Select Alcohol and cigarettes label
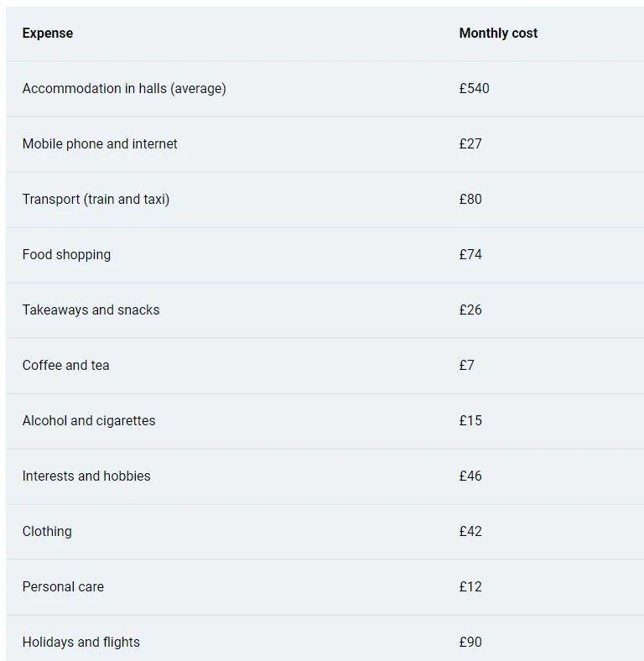This screenshot has height=661, width=644. (x=89, y=421)
